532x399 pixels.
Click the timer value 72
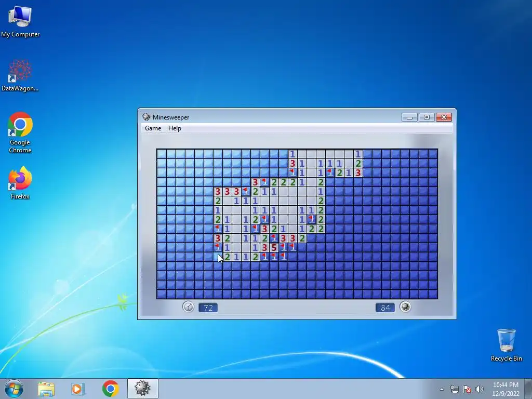click(208, 308)
